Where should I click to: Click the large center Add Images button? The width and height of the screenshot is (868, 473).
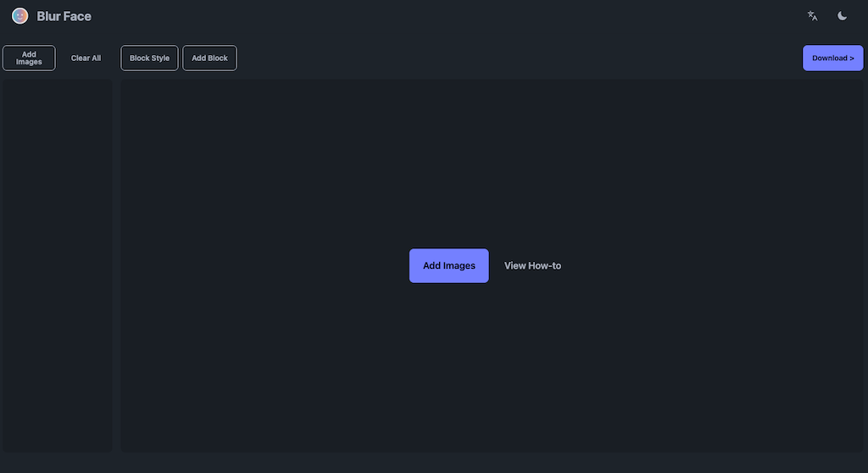pyautogui.click(x=448, y=265)
